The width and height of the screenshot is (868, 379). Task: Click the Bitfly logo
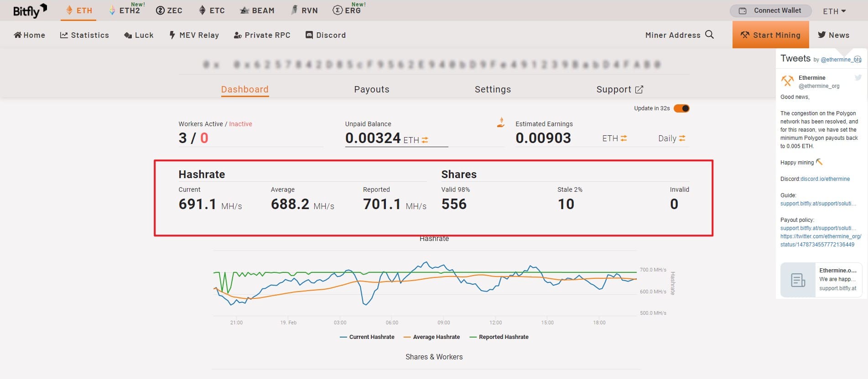(30, 10)
